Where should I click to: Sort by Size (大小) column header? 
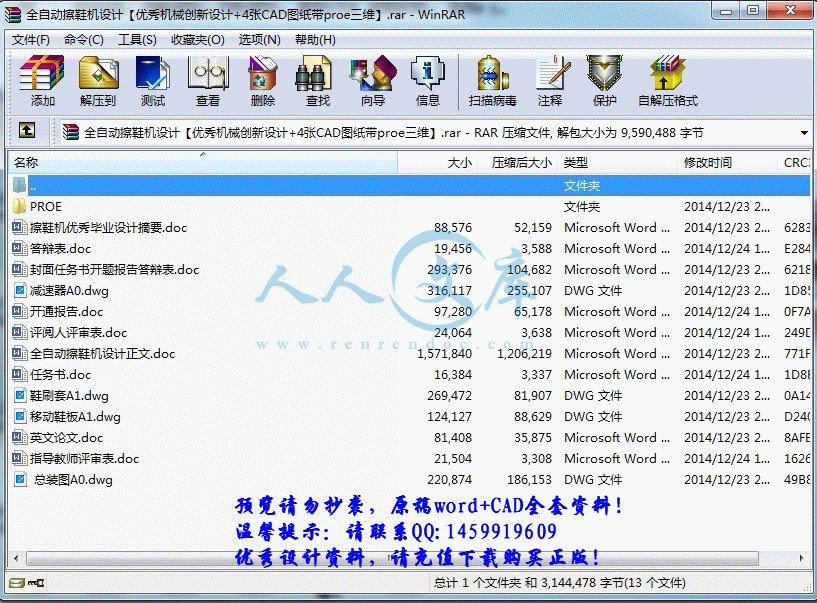point(437,163)
